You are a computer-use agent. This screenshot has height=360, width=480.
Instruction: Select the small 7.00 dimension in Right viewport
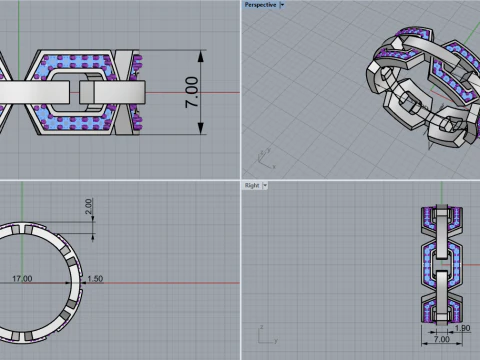pyautogui.click(x=442, y=339)
